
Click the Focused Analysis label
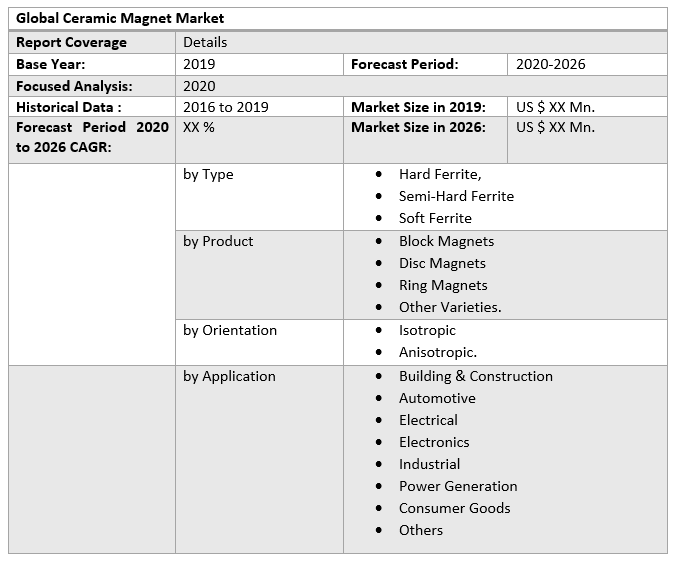pos(74,86)
